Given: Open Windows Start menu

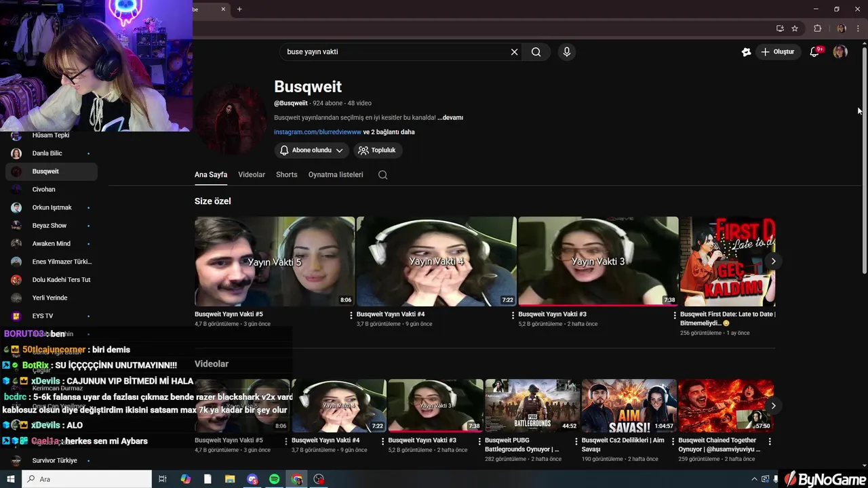Looking at the screenshot, I should coord(11,479).
